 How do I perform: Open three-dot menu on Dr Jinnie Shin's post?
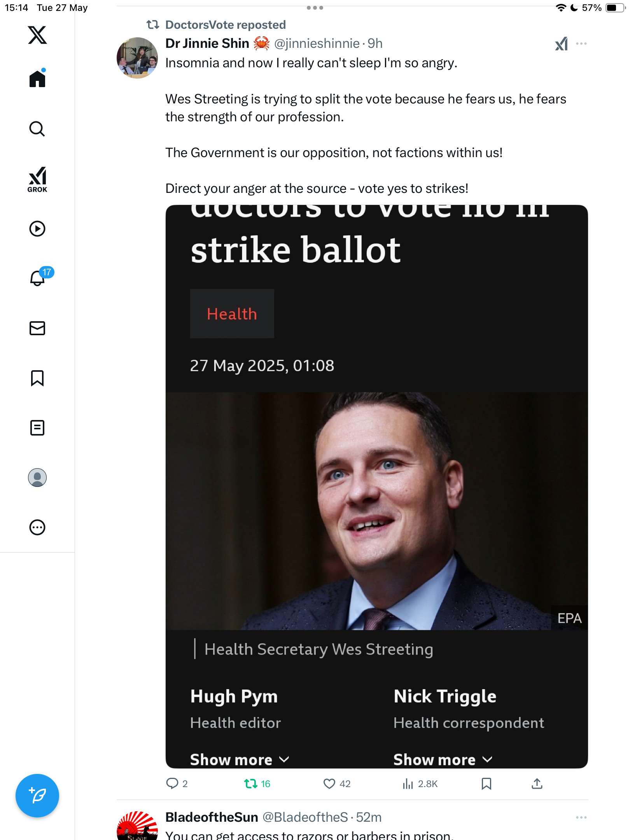point(581,44)
